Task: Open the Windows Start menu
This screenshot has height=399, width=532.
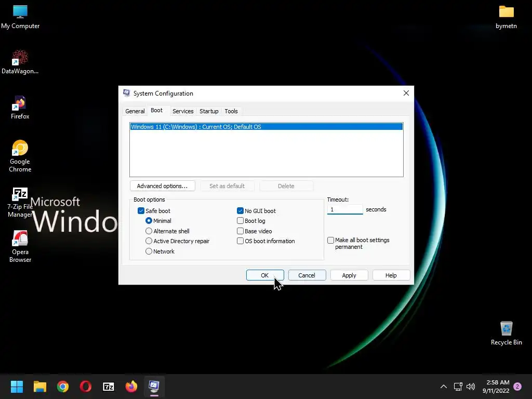Action: [17, 387]
